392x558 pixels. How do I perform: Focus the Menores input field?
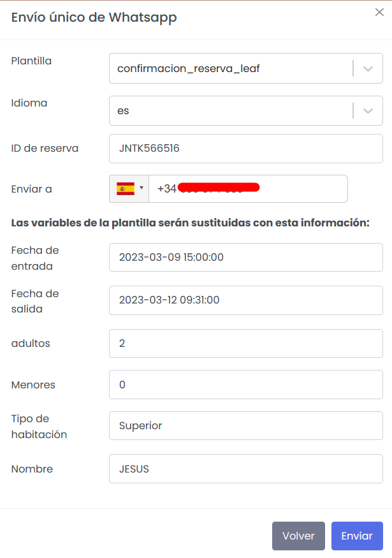tap(245, 385)
